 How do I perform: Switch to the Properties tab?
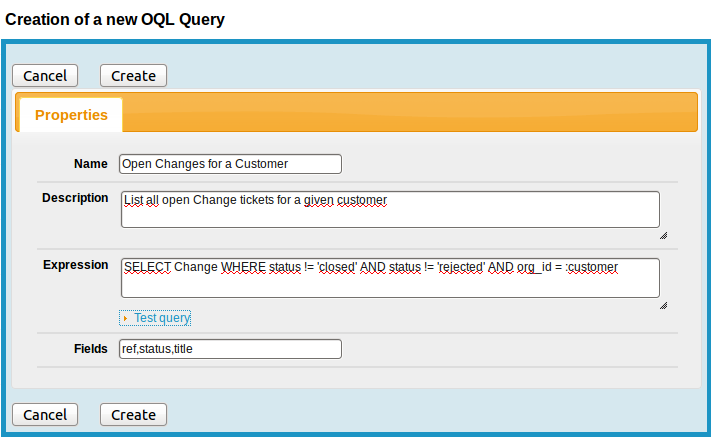point(71,115)
